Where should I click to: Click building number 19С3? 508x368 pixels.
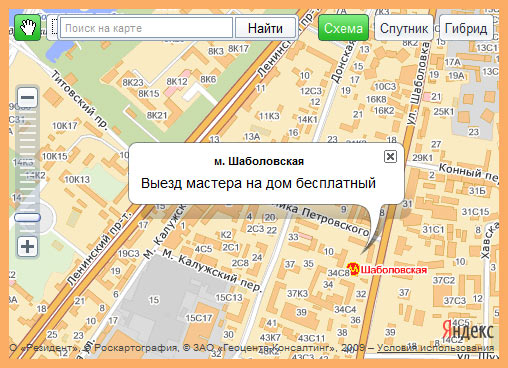[129, 254]
